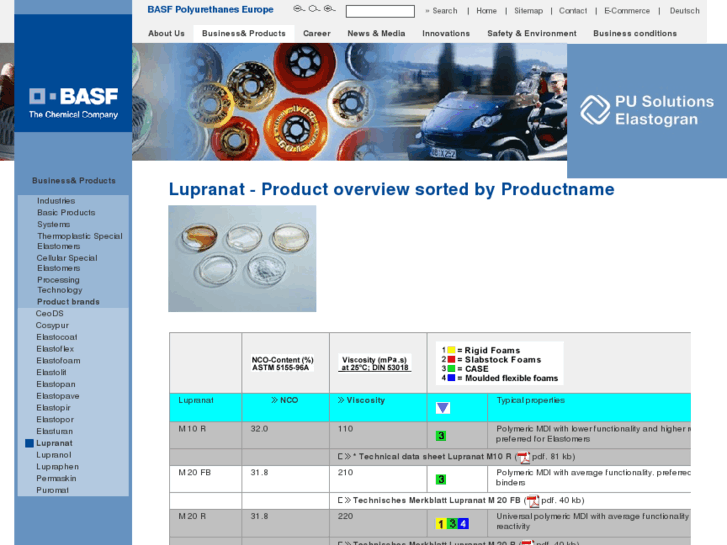Open the CeoDS brand link

coord(50,314)
